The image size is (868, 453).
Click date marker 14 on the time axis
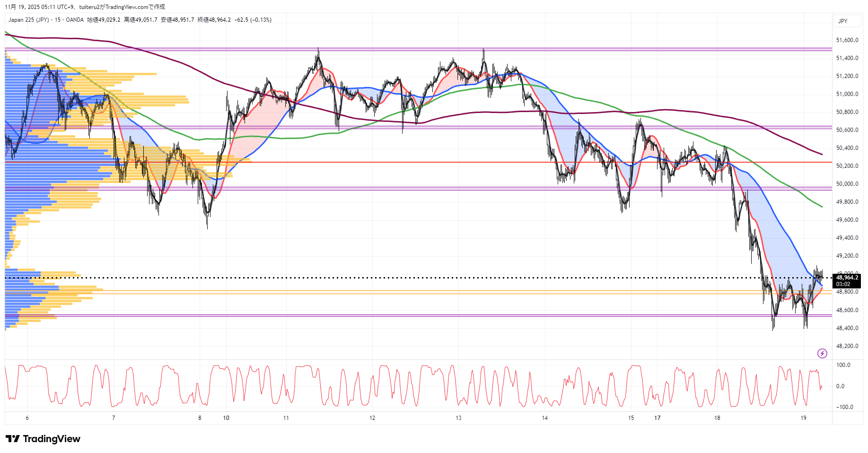[544, 418]
